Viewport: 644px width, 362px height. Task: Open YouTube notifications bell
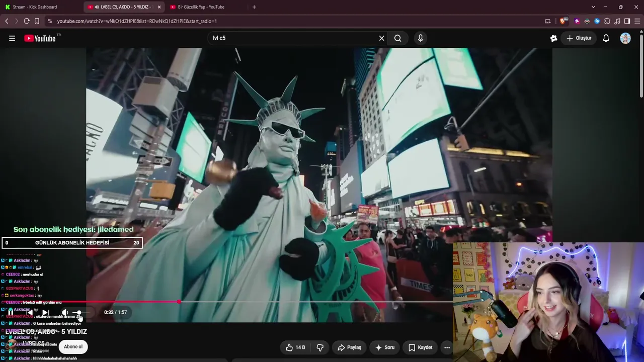pos(606,38)
